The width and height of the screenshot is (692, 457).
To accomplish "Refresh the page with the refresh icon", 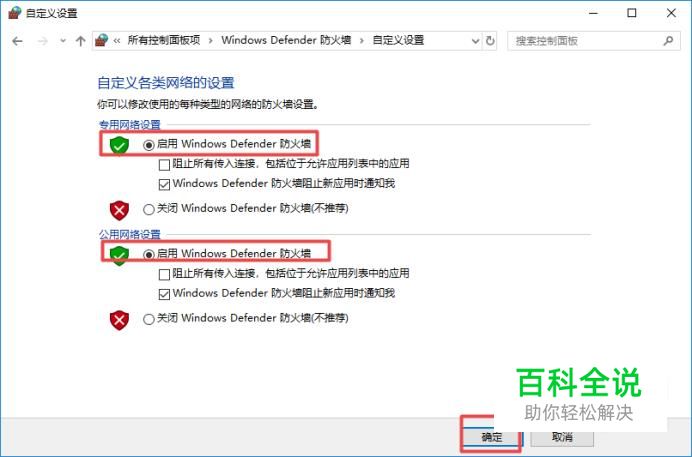I will [490, 41].
